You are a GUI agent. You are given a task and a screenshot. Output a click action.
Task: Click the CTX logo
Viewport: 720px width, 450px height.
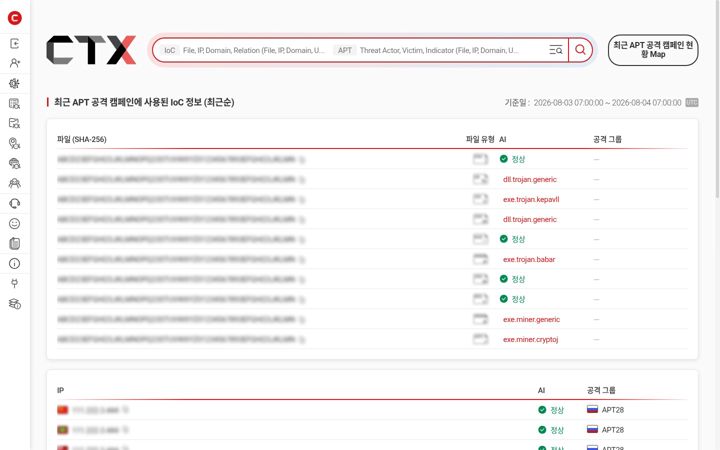point(91,50)
